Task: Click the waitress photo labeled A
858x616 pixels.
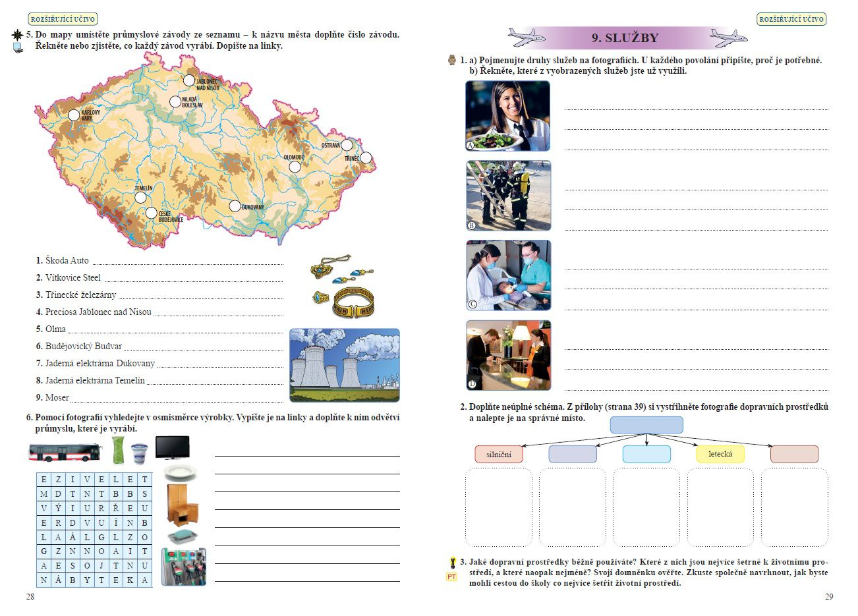Action: tap(507, 116)
